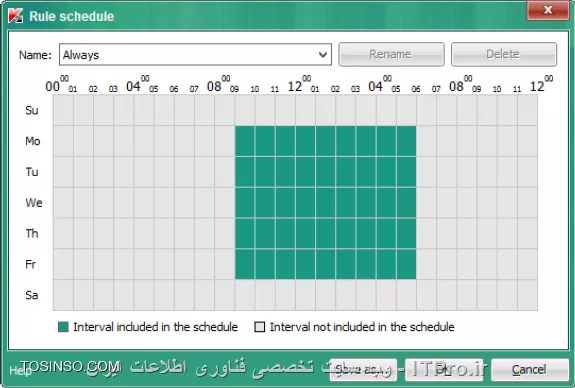Click the Fr day row label
Viewport: 575px width, 388px height.
pyautogui.click(x=30, y=264)
